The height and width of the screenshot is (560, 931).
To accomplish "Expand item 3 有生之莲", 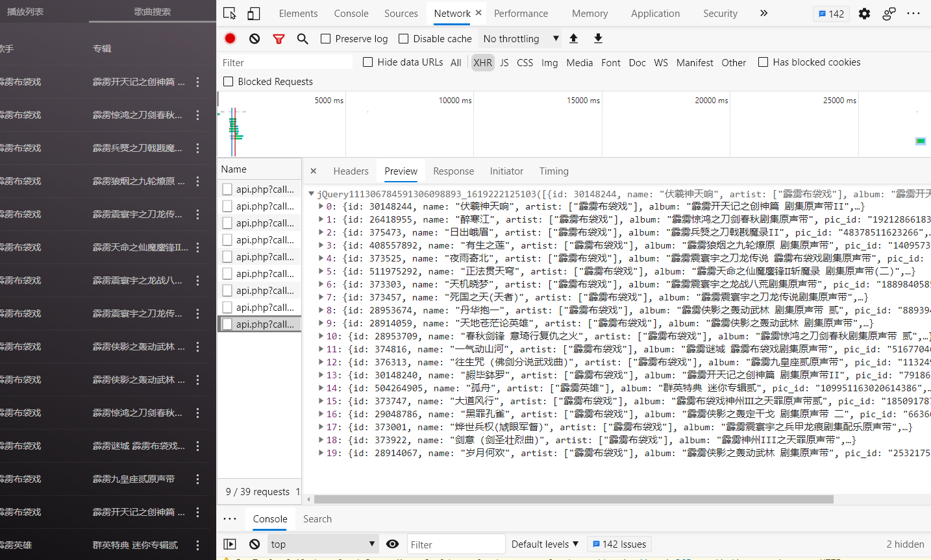I will coord(321,245).
